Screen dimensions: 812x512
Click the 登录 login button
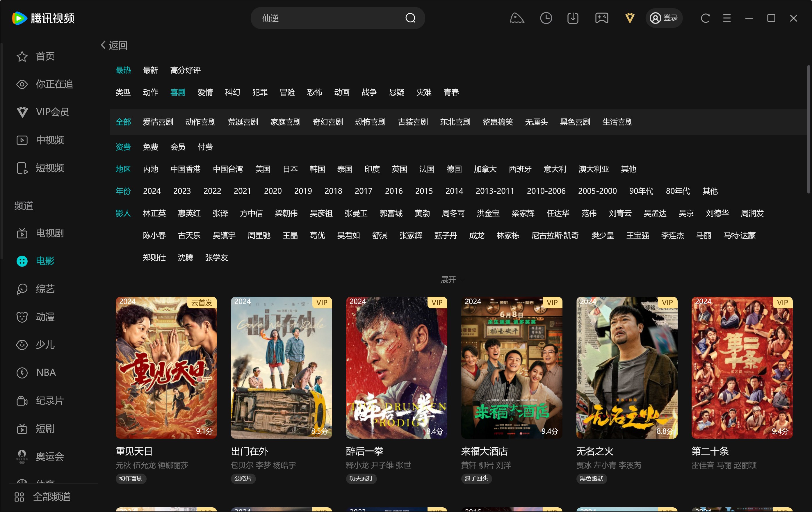click(664, 18)
